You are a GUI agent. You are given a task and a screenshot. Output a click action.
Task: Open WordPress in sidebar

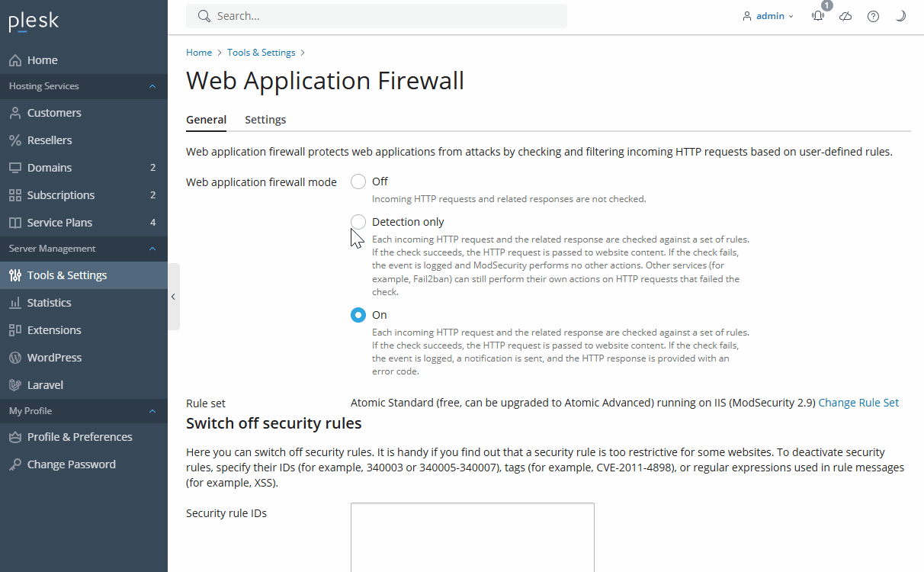click(x=84, y=358)
